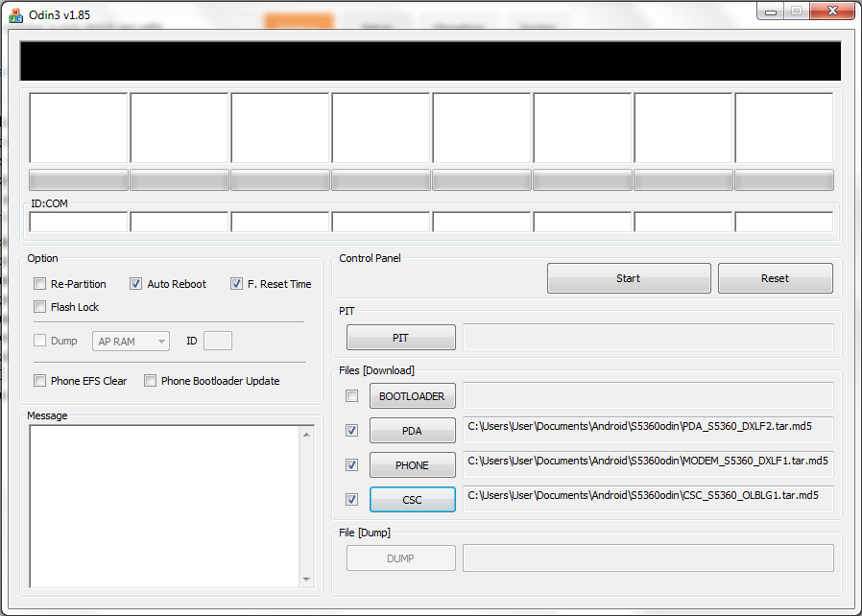The width and height of the screenshot is (862, 616).
Task: Click the first ID:COM port box
Action: tap(79, 222)
